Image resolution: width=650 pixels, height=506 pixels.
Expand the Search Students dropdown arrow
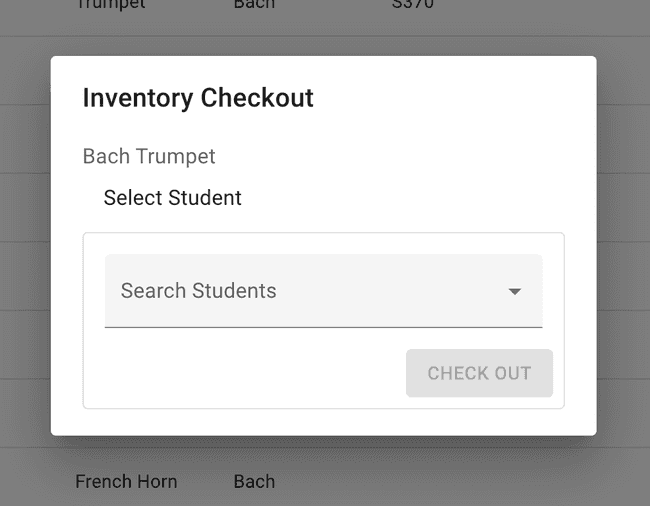click(x=515, y=292)
